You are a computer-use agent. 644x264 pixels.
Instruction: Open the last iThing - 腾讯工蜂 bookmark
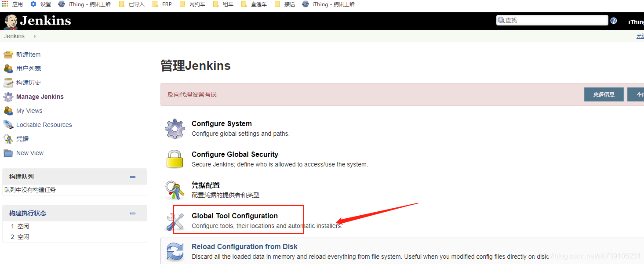pyautogui.click(x=329, y=4)
